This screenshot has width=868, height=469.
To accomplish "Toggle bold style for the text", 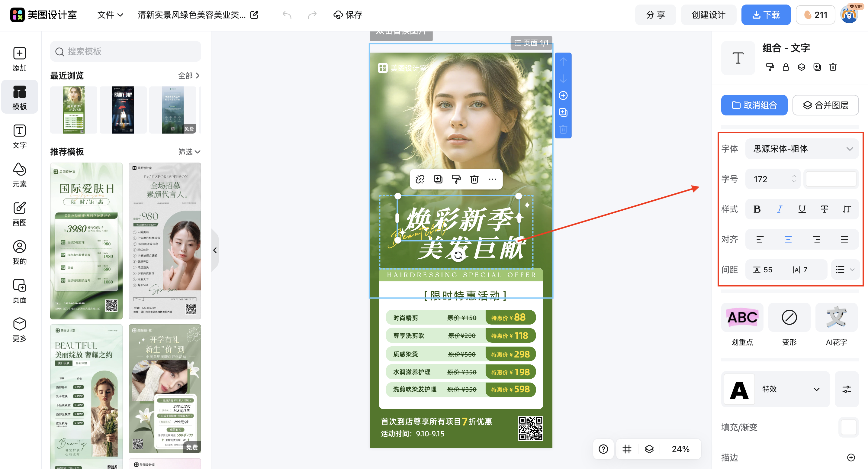I will click(x=757, y=209).
